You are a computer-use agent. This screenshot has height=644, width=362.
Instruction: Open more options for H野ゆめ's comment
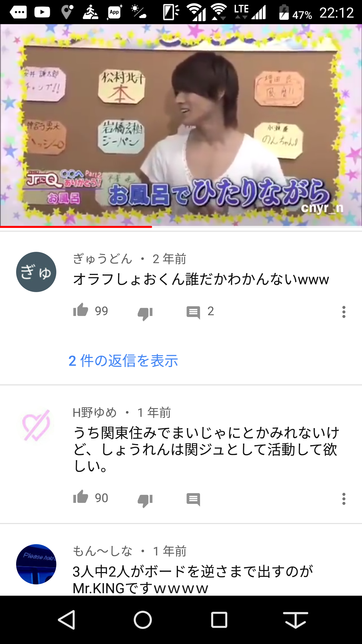pos(344,499)
